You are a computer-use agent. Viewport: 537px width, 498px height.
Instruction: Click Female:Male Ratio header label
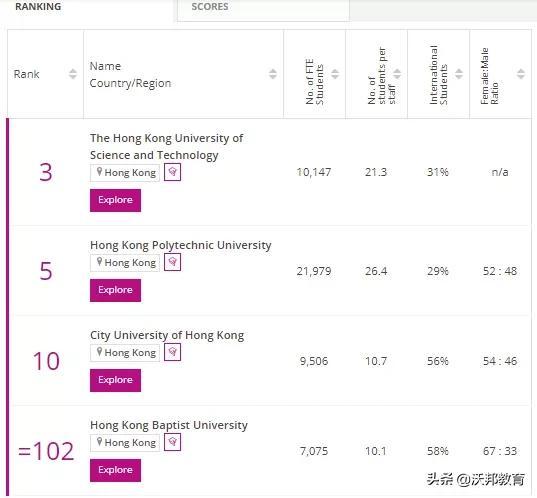pos(489,76)
